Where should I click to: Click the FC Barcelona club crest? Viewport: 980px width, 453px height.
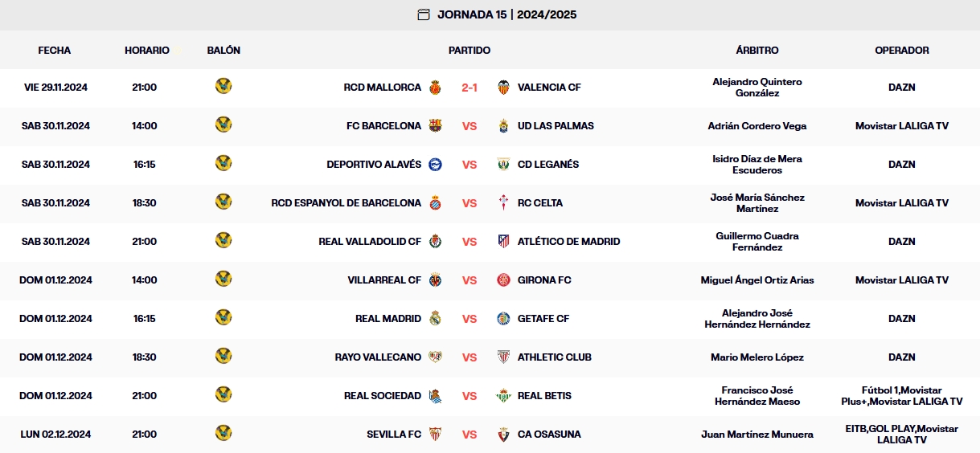pyautogui.click(x=435, y=126)
